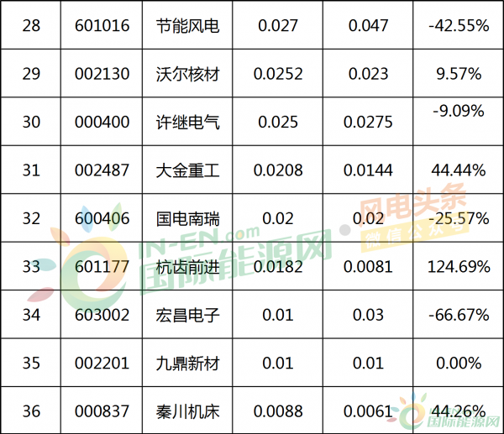Select company name 杭齿前进

click(x=187, y=267)
